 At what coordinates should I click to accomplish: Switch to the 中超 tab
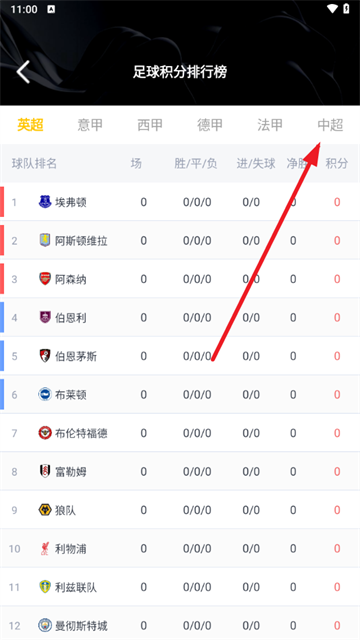tap(330, 125)
